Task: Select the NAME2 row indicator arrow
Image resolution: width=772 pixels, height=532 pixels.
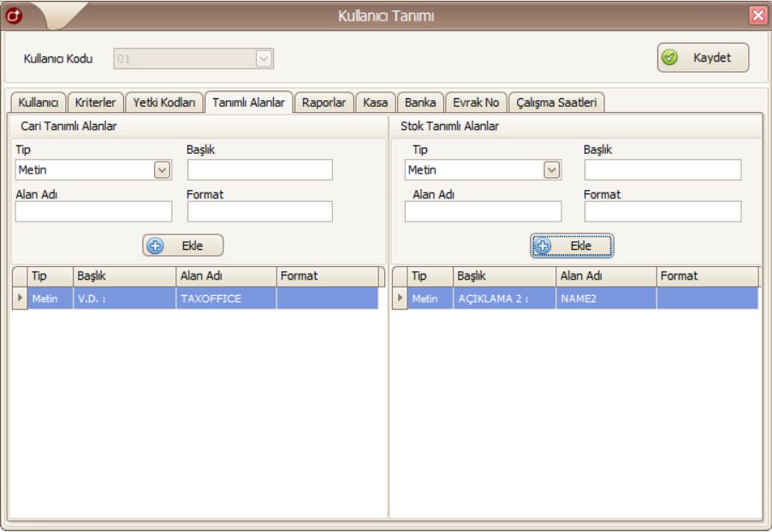Action: pos(399,299)
